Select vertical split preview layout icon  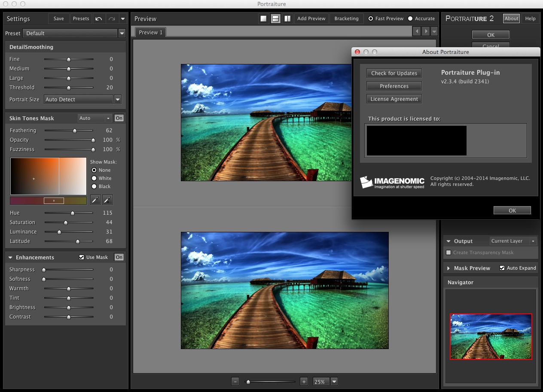(287, 18)
